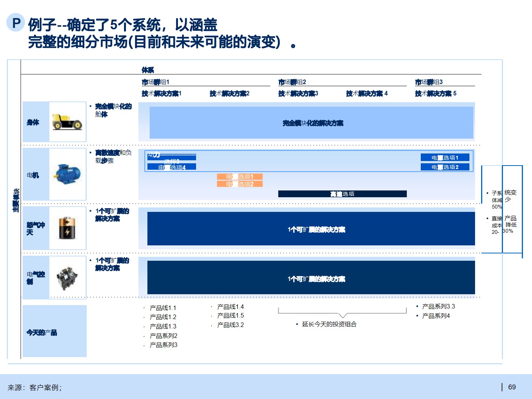This screenshot has height=399, width=532.
Task: Select the 市场群组3 heading
Action: [429, 82]
